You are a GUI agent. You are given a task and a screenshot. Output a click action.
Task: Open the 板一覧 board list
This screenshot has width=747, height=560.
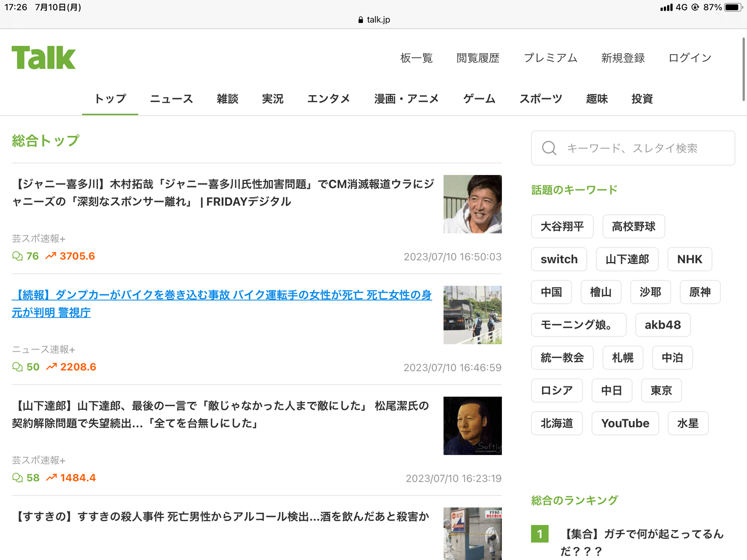pos(416,58)
